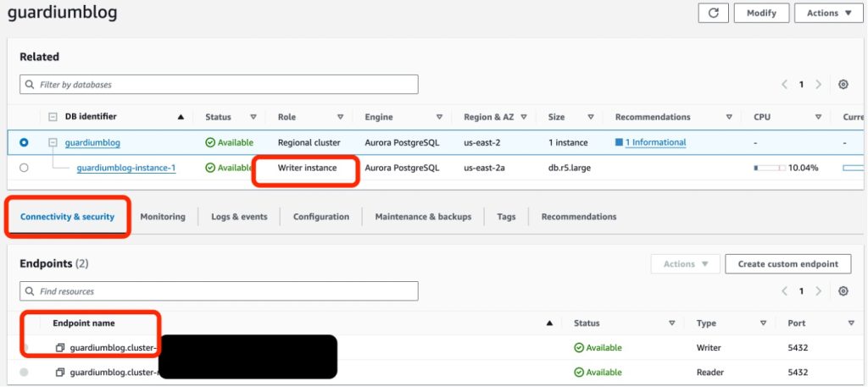868x387 pixels.
Task: Collapse the guardiumblog cluster tree row
Action: [53, 142]
